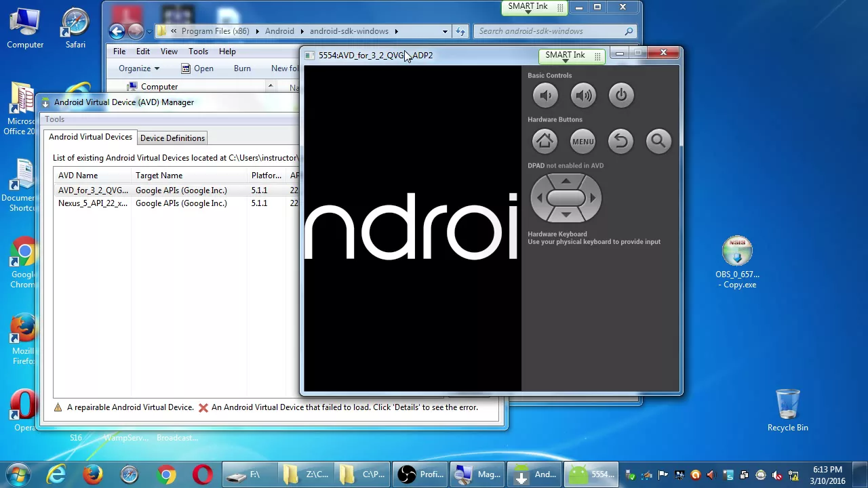Viewport: 868px width, 488px height.
Task: Expand the arrow after android-sdk-windows breadcrumb
Action: [396, 31]
